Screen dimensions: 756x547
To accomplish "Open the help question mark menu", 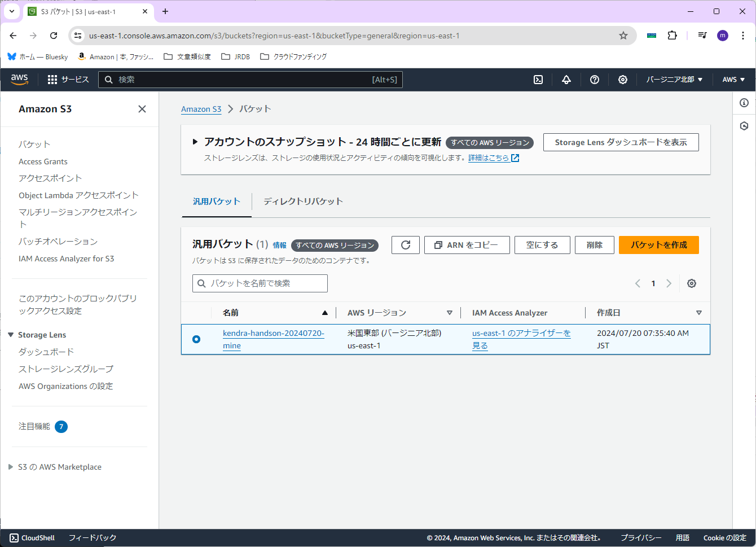I will [595, 80].
